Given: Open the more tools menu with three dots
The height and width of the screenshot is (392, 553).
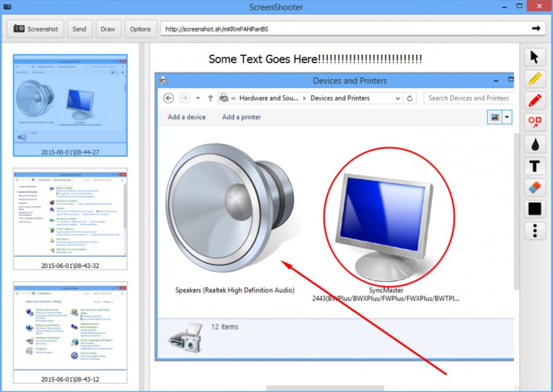Looking at the screenshot, I should click(534, 230).
